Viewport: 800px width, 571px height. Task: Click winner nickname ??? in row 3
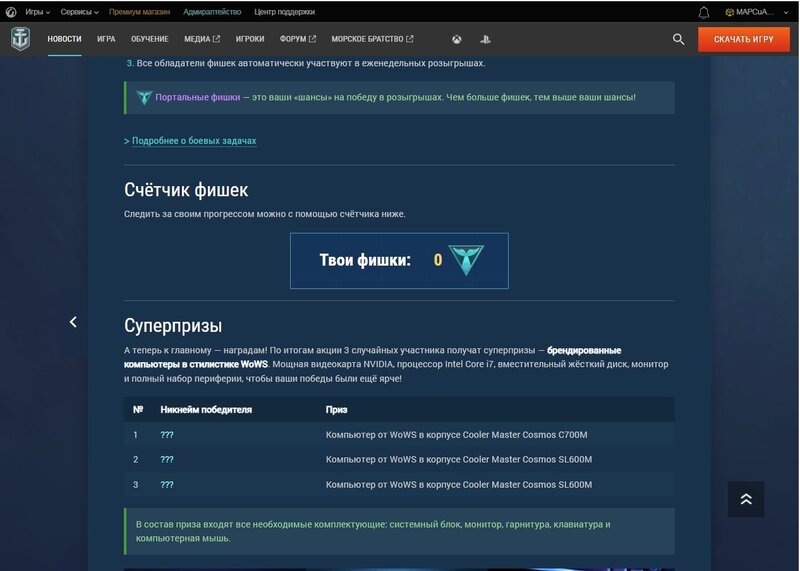[167, 484]
